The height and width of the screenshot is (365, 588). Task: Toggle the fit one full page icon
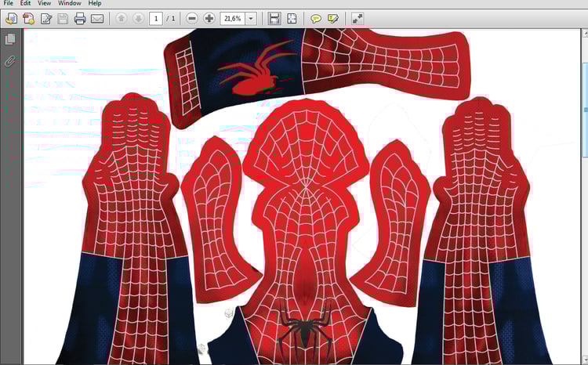(x=292, y=18)
